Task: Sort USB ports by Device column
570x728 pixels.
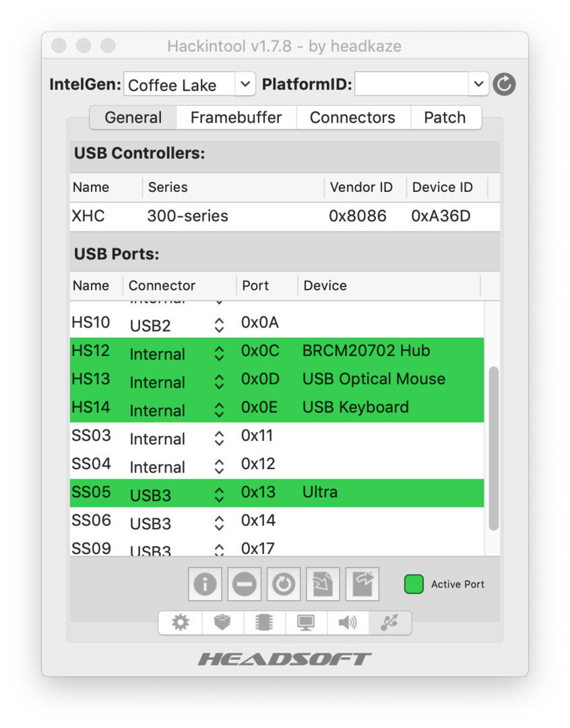Action: coord(389,286)
